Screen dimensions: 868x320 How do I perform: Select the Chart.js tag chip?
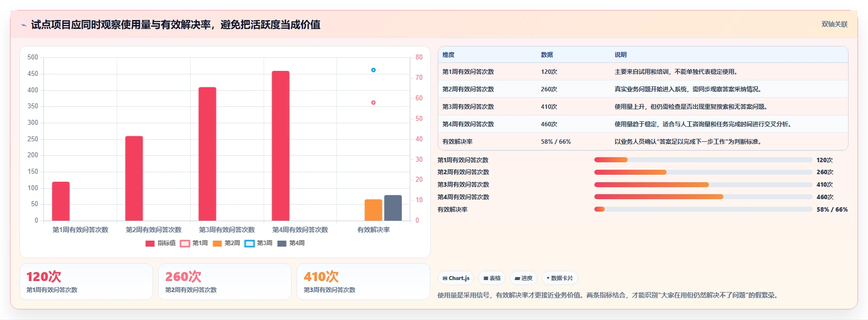pyautogui.click(x=456, y=278)
